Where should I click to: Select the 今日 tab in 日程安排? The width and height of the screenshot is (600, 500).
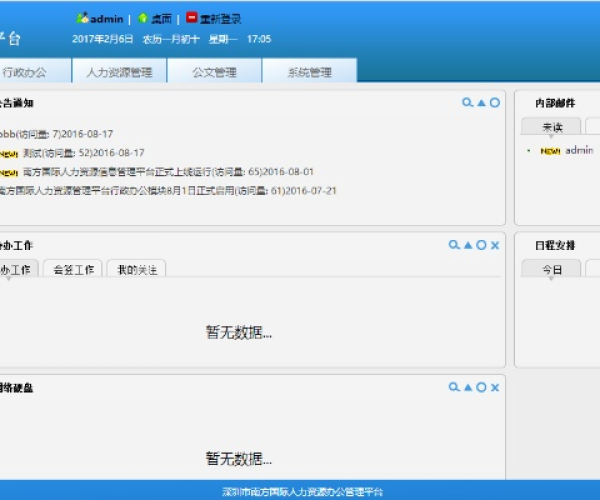click(551, 269)
